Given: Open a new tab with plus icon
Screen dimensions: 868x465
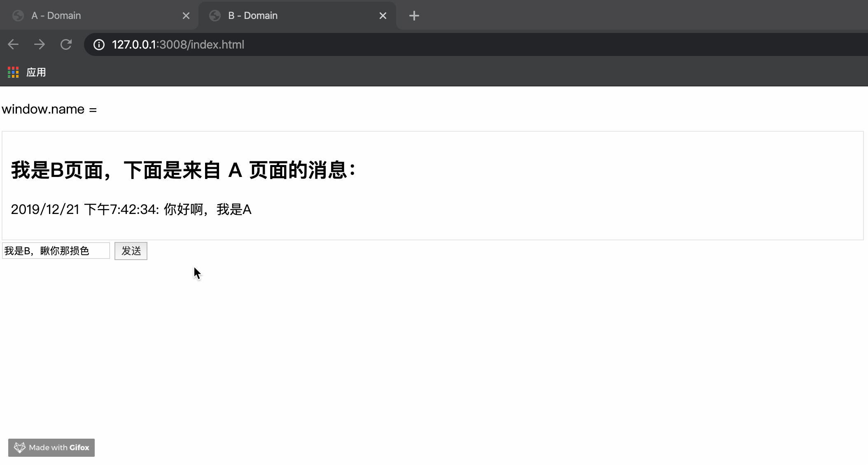Looking at the screenshot, I should (x=414, y=16).
